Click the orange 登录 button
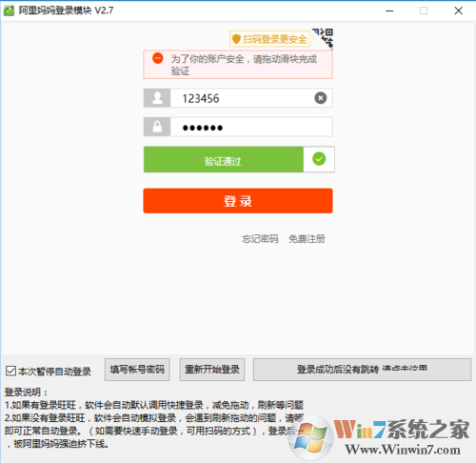This screenshot has height=463, width=476. 238,201
